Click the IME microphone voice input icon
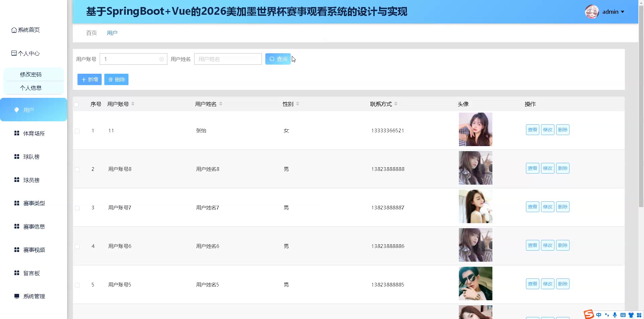Viewport: 644px width, 319px height. coord(615,315)
